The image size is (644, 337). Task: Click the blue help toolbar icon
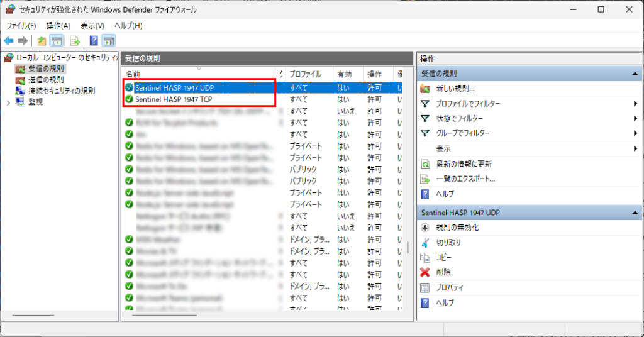[93, 41]
